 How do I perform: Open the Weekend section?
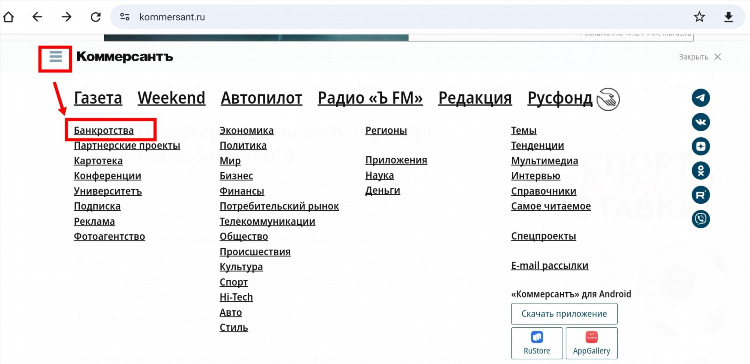172,99
